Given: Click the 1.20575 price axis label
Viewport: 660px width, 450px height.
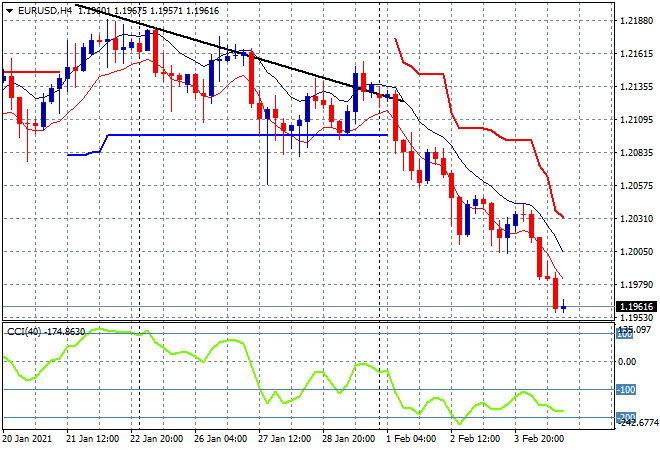Looking at the screenshot, I should (637, 186).
